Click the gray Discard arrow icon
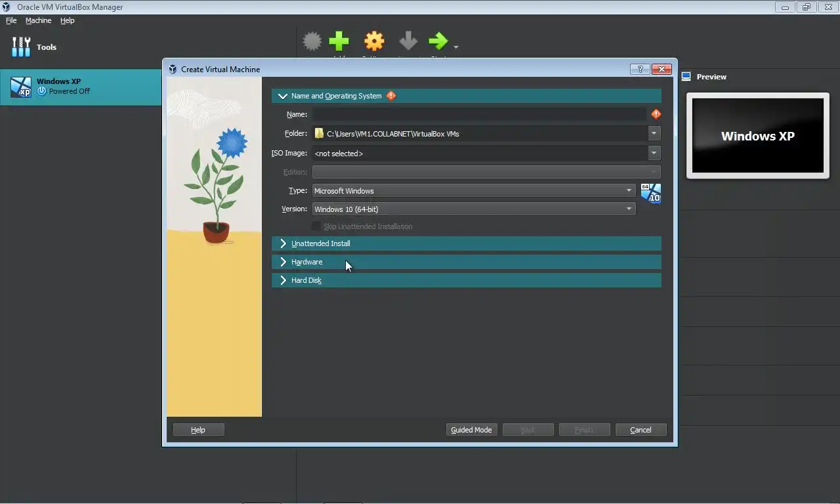Image resolution: width=840 pixels, height=504 pixels. click(408, 42)
